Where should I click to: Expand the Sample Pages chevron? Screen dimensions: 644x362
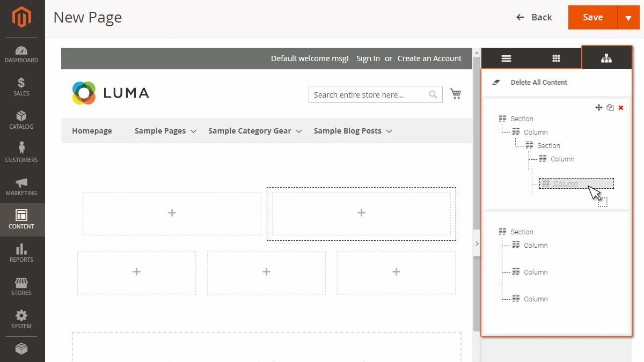click(194, 131)
